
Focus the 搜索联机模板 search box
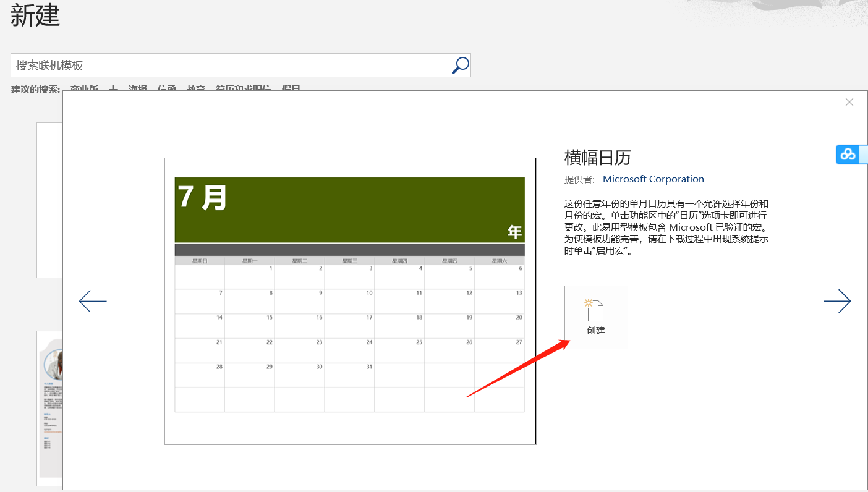point(229,65)
